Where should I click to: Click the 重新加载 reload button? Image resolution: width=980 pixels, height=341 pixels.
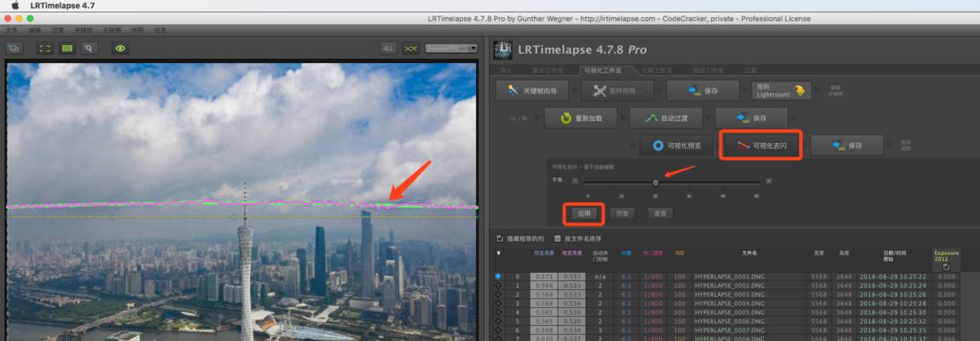[581, 118]
